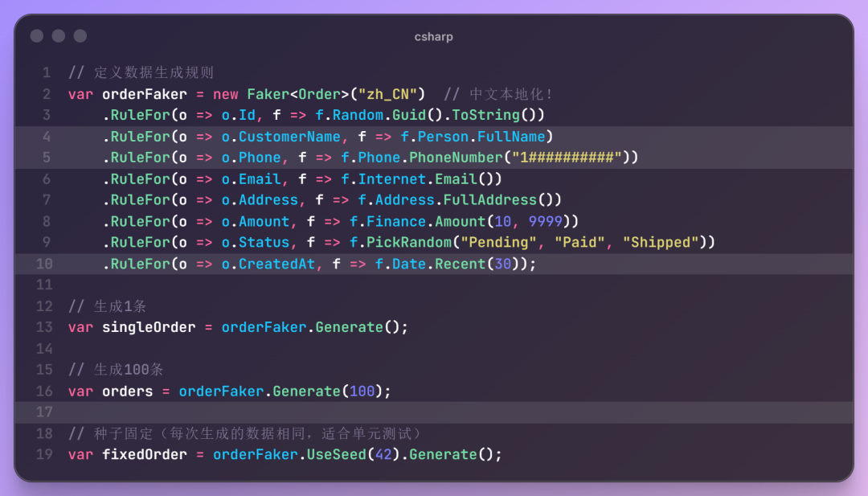The width and height of the screenshot is (868, 496).
Task: Click the second gray window dot
Action: pyautogui.click(x=59, y=36)
